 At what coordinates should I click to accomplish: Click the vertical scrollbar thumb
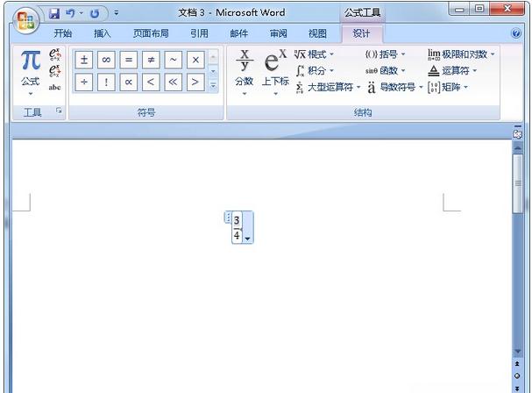coord(518,183)
